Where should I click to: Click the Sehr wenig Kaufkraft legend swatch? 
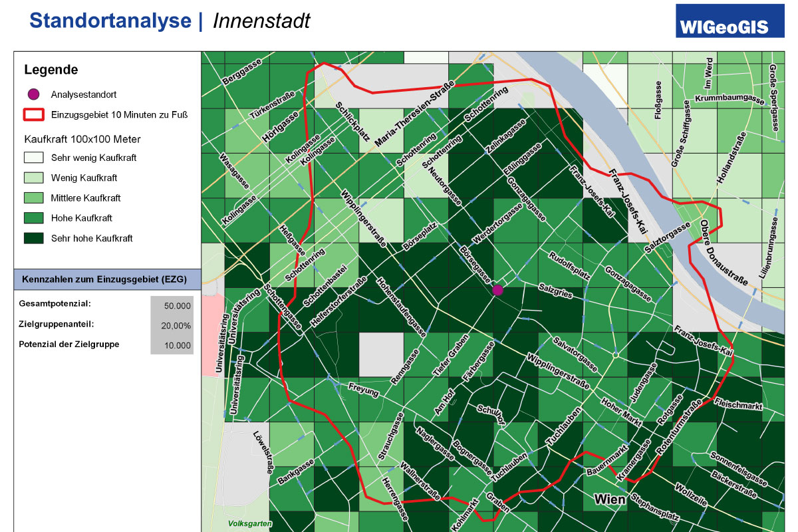pos(34,158)
